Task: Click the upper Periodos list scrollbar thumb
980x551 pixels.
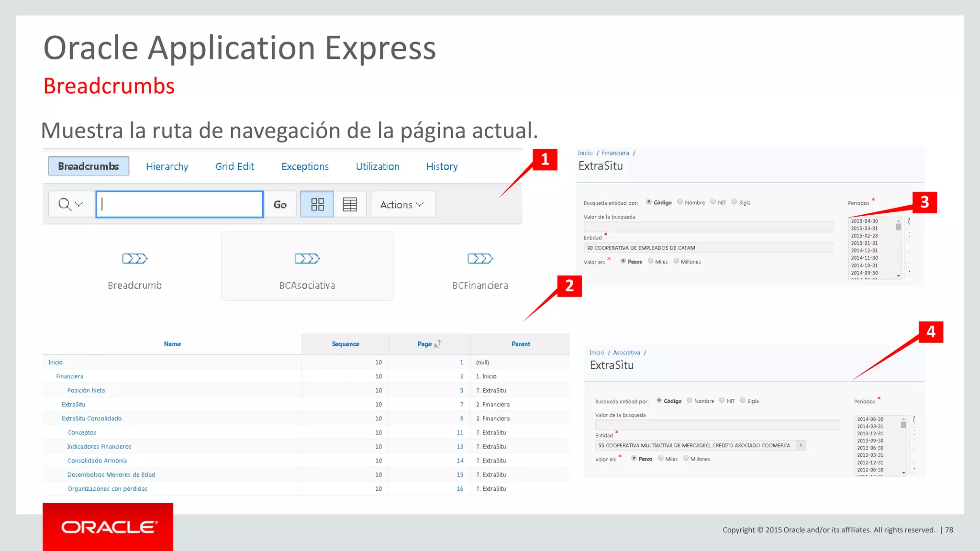Action: [898, 227]
